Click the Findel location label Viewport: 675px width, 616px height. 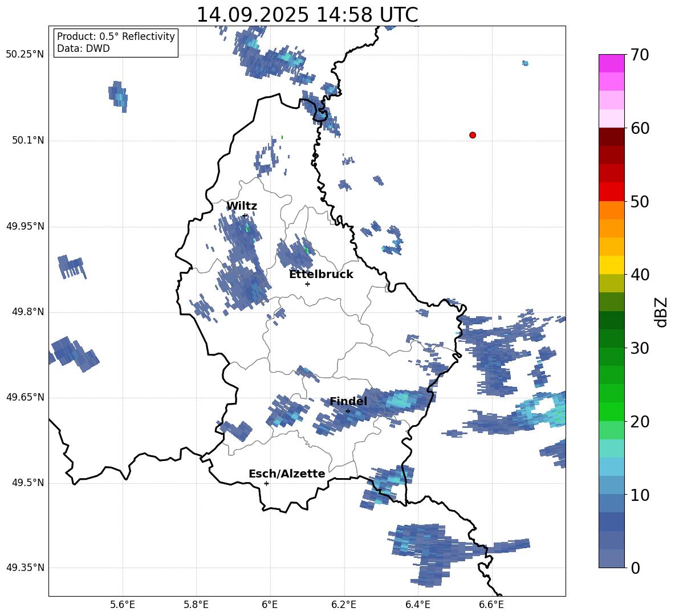[x=348, y=401]
